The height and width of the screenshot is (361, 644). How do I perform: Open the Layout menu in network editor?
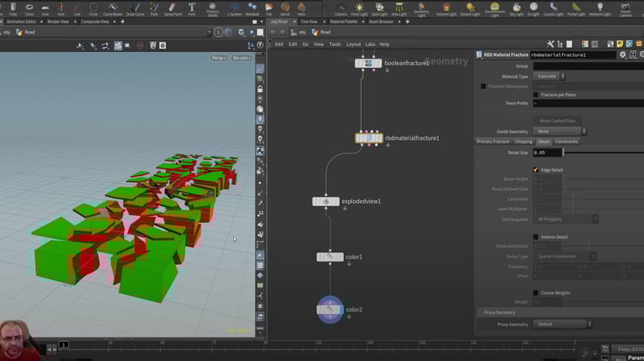pos(353,44)
